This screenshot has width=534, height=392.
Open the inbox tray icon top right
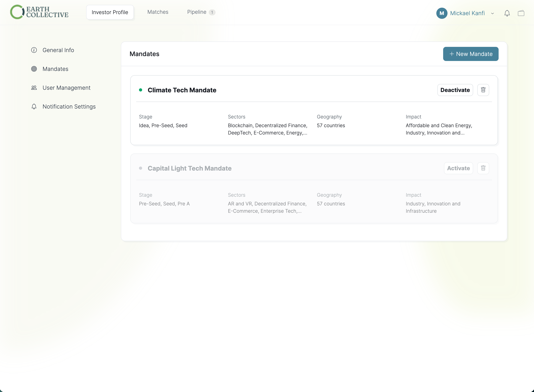point(521,13)
